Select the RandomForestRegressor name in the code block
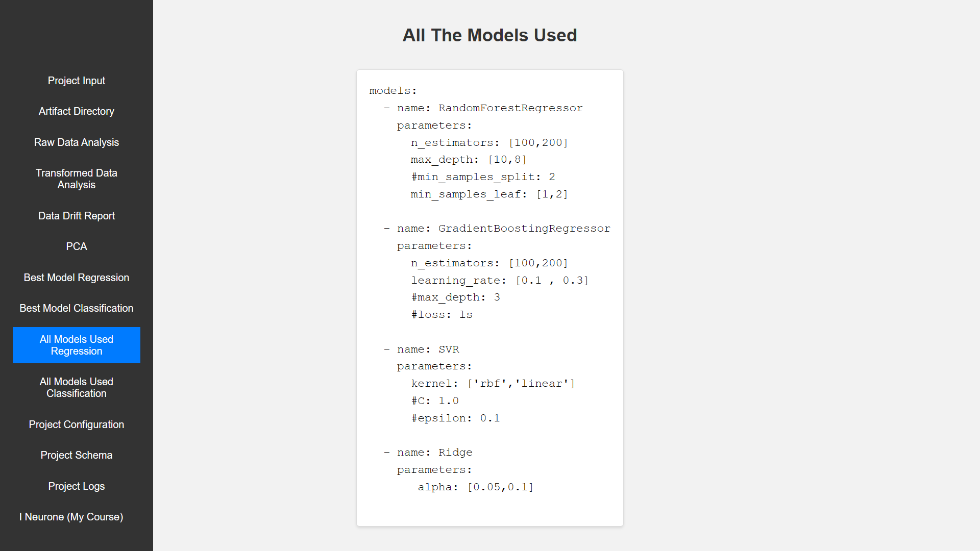This screenshot has height=551, width=980. [510, 108]
